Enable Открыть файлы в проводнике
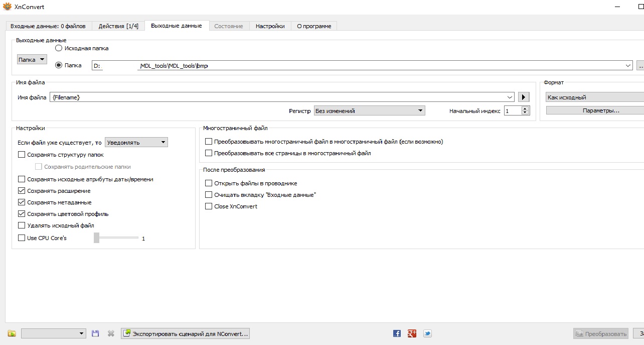644x345 pixels. [x=209, y=183]
